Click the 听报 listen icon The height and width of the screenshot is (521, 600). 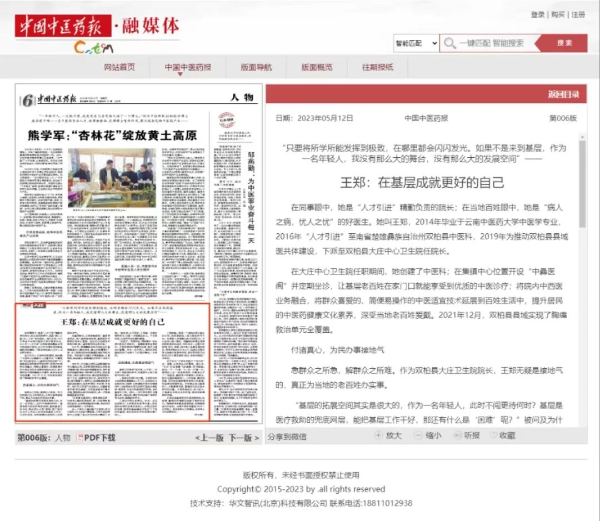point(456,436)
